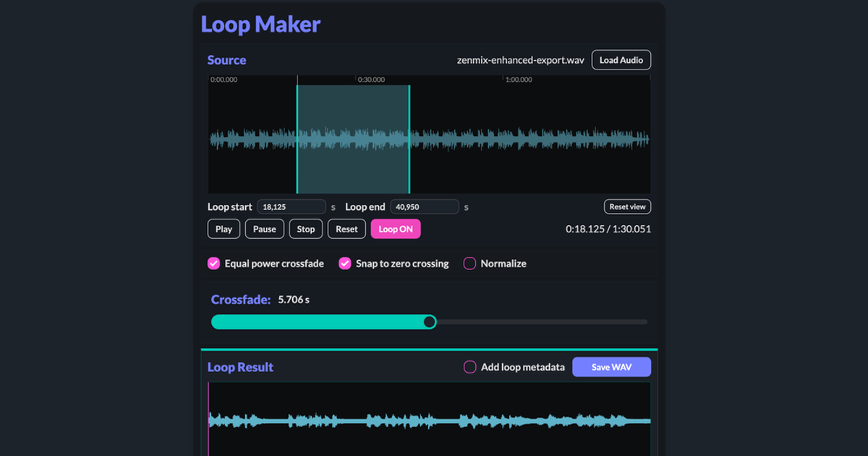The height and width of the screenshot is (456, 868).
Task: Focus the Loop start input field
Action: [292, 207]
